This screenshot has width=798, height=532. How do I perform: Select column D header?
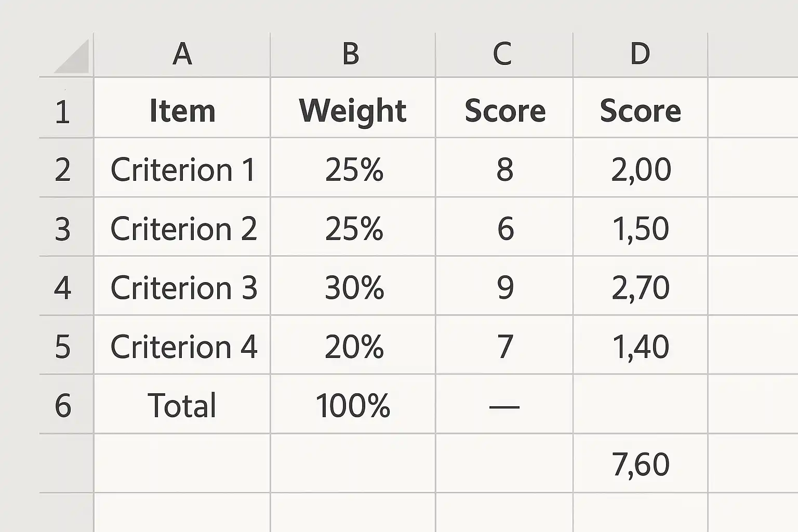640,54
